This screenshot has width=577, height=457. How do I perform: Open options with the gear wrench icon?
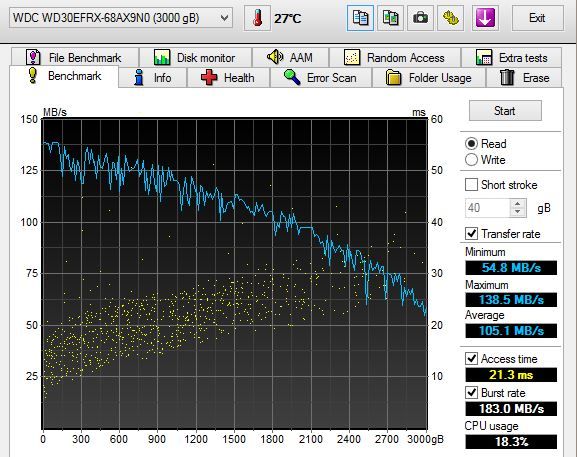click(x=450, y=18)
